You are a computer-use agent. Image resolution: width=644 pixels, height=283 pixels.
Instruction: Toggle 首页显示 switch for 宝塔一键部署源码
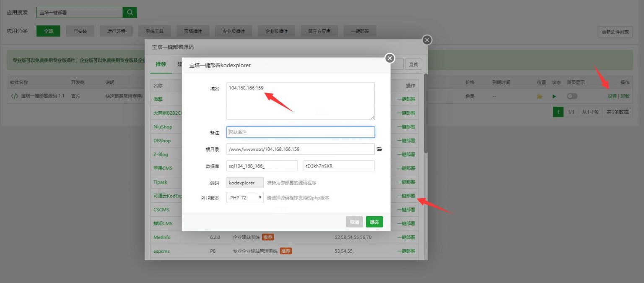pyautogui.click(x=572, y=96)
